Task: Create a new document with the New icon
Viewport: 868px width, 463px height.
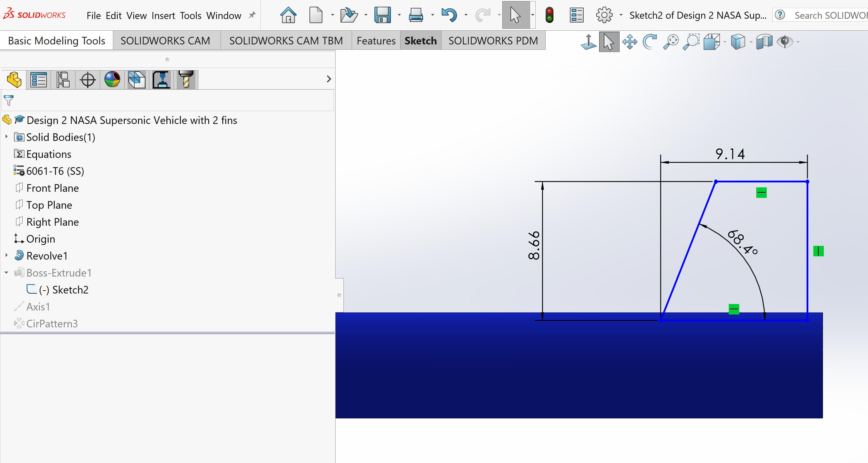Action: coord(316,15)
